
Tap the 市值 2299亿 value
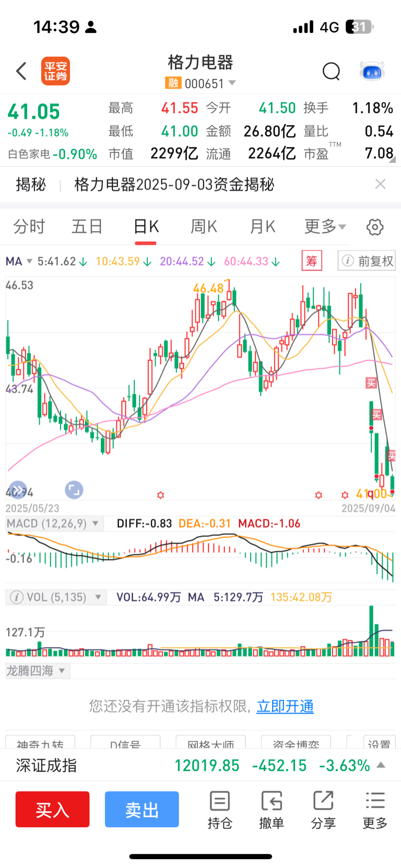pos(174,153)
